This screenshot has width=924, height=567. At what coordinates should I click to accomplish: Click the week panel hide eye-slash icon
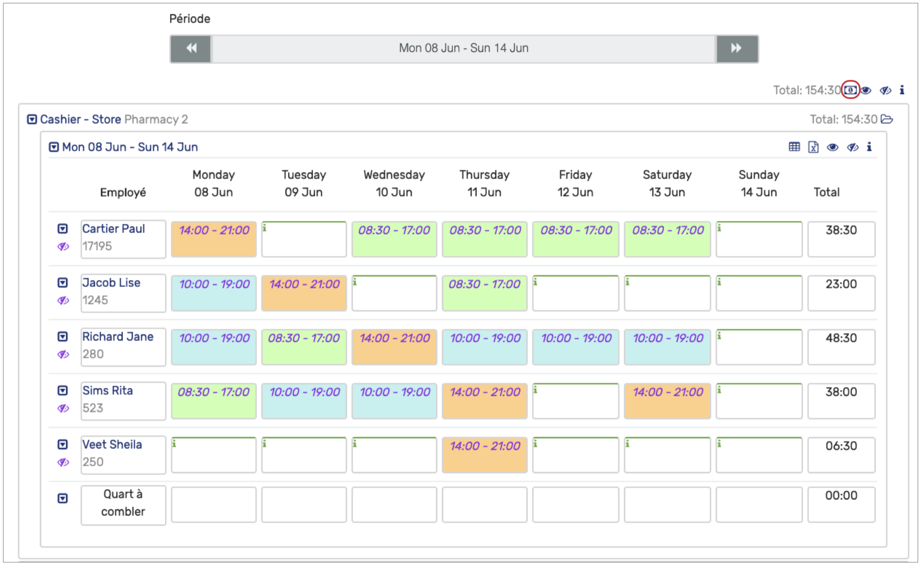(x=852, y=147)
